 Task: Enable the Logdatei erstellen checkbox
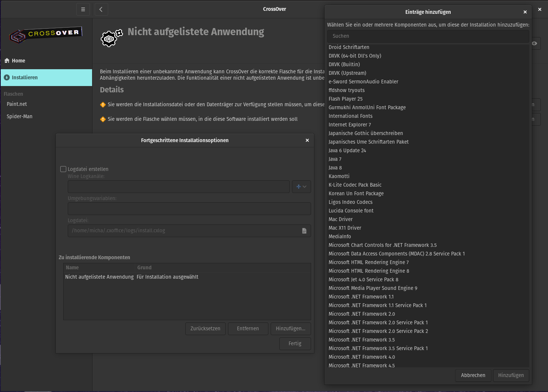(x=63, y=169)
